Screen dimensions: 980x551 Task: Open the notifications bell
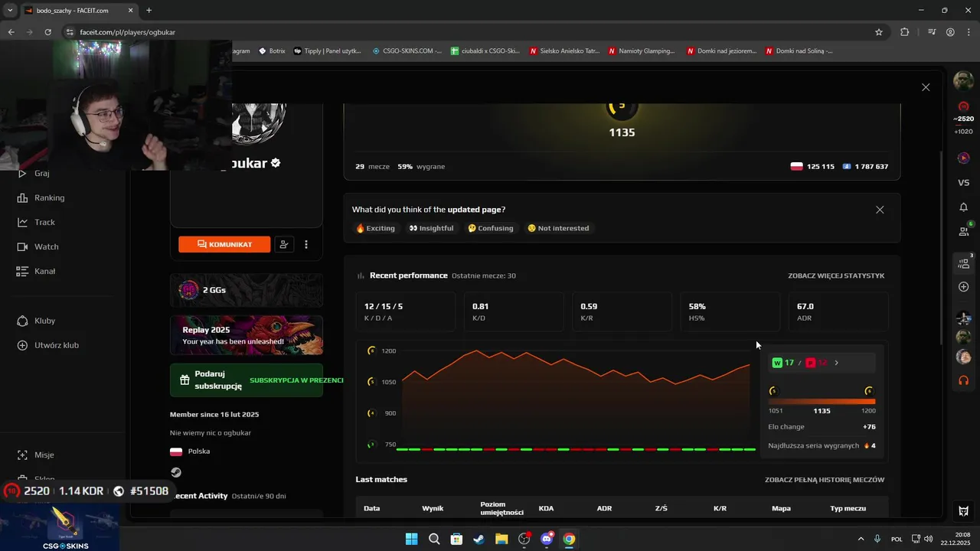pyautogui.click(x=964, y=207)
